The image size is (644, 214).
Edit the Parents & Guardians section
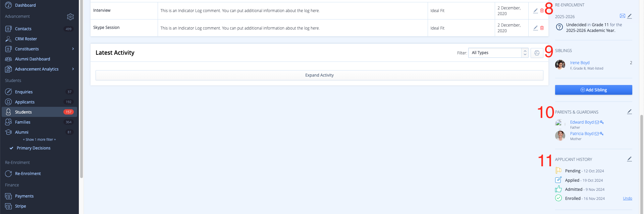(x=629, y=112)
